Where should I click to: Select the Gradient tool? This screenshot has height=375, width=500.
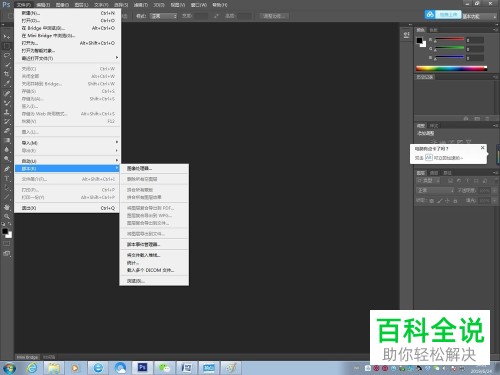pos(7,140)
